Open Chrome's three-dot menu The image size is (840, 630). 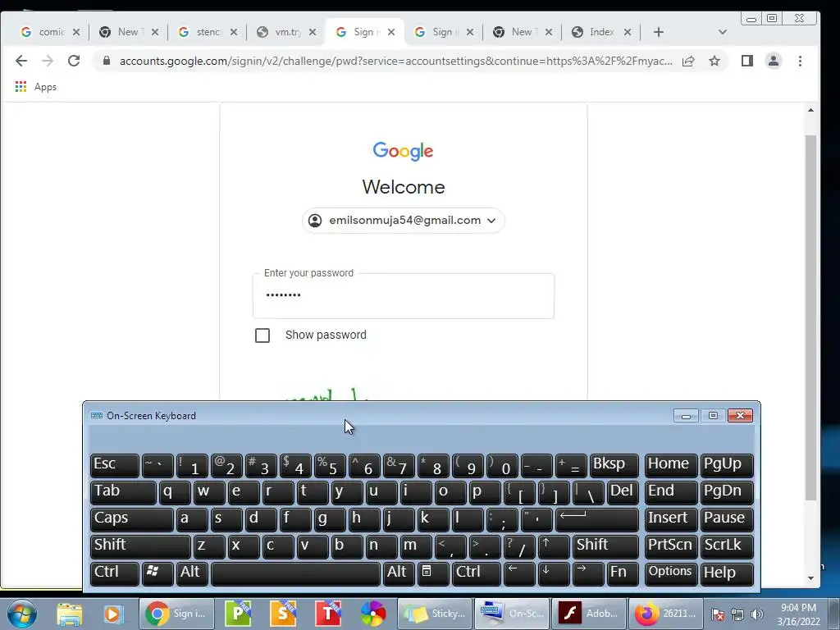(800, 61)
